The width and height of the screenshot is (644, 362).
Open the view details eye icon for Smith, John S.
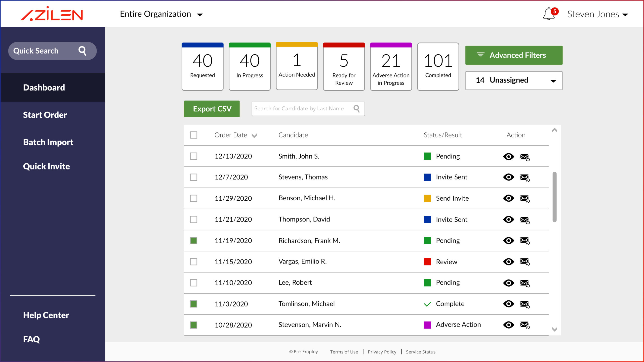click(508, 156)
